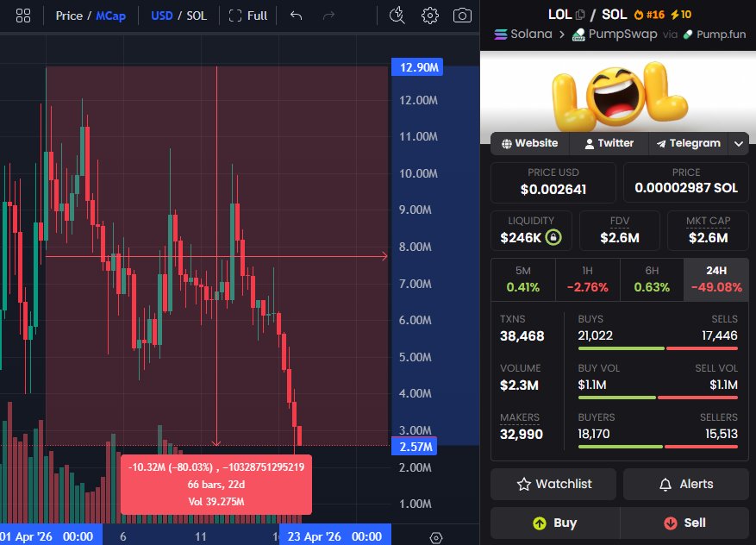The image size is (756, 545).
Task: Click the BUYERS 18,170 value
Action: click(594, 434)
